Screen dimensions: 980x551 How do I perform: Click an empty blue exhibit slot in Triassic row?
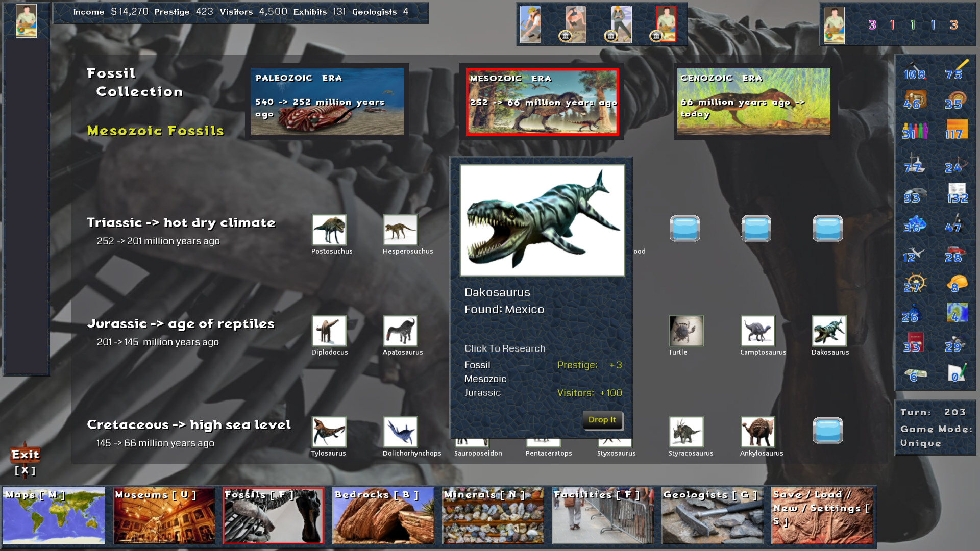685,229
